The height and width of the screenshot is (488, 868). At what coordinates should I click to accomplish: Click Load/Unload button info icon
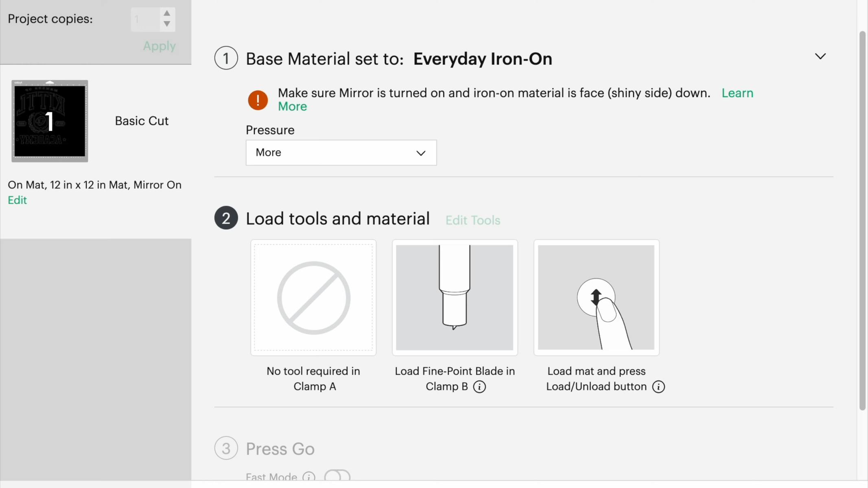[x=658, y=387]
